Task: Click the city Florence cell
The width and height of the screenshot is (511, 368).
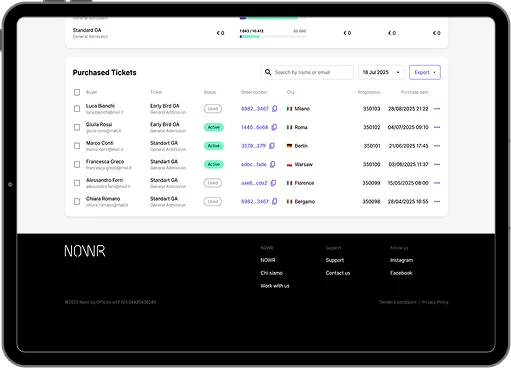Action: 304,183
